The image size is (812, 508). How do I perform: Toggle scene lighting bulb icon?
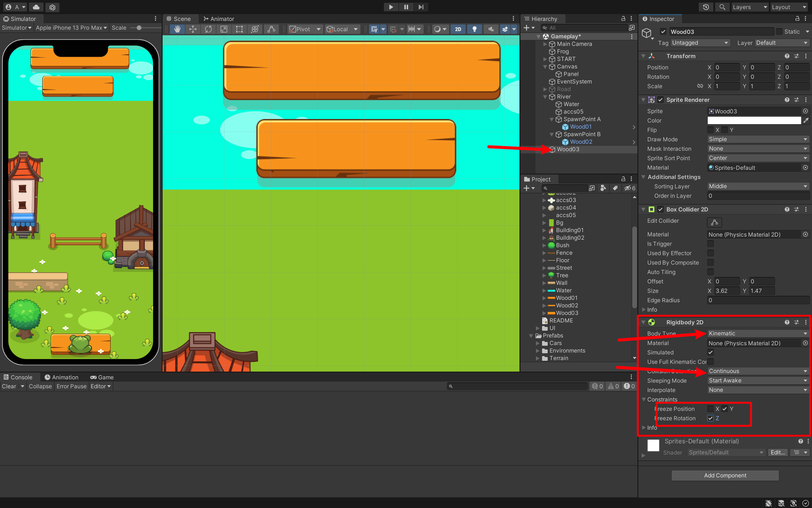(474, 29)
